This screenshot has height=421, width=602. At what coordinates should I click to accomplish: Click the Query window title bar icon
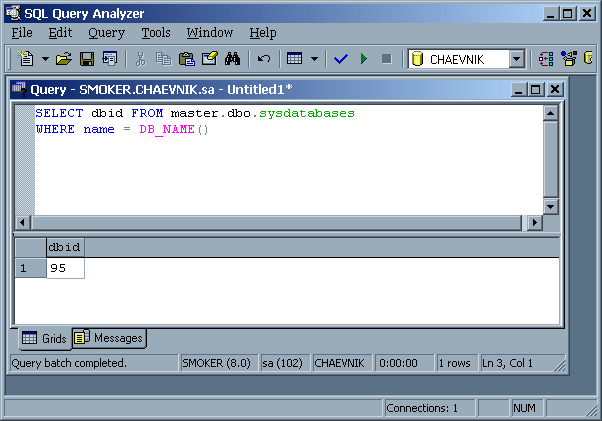coord(19,89)
